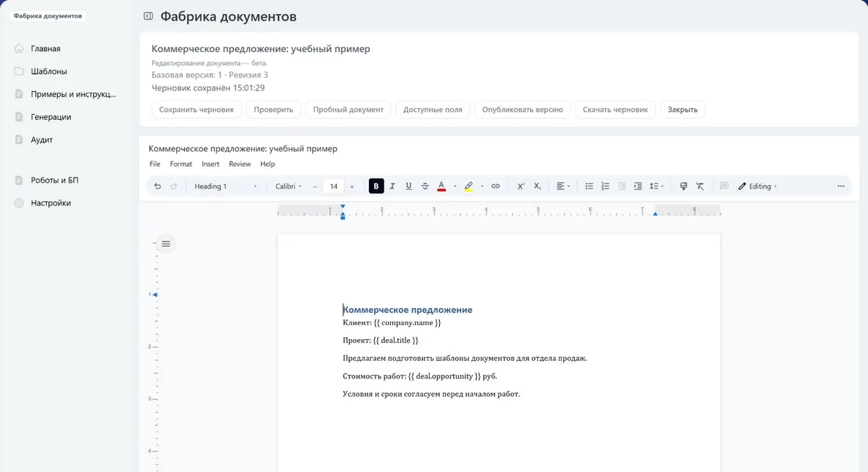This screenshot has height=472, width=868.
Task: Click the Генерации document icon in sidebar
Action: 19,117
